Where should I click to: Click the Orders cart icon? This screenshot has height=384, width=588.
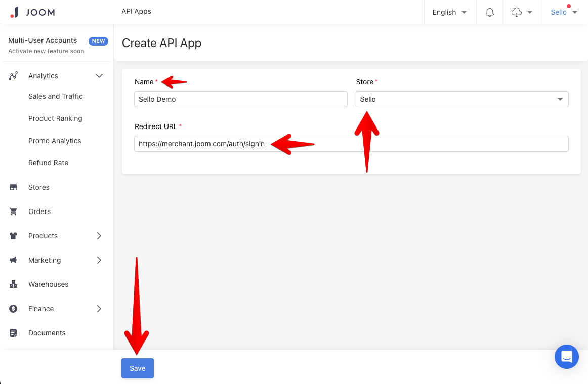tap(13, 211)
